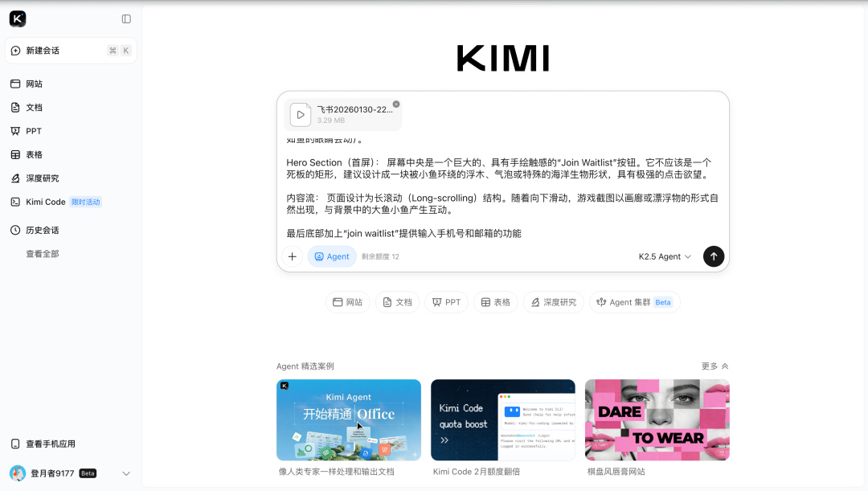This screenshot has height=491, width=868.
Task: Click the attachment name 飞书20260130-22...
Action: pos(355,109)
